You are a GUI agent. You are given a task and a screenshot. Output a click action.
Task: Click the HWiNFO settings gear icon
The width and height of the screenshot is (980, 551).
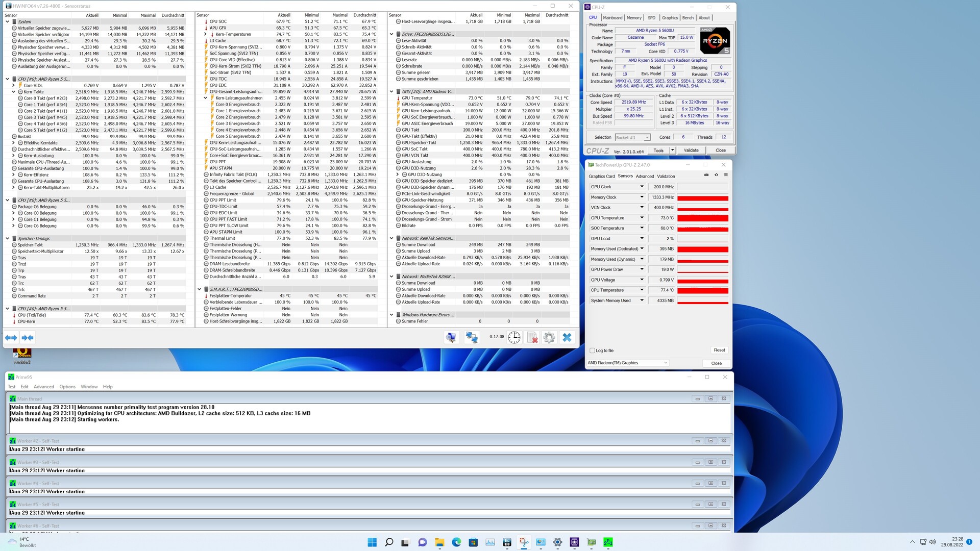click(x=549, y=337)
